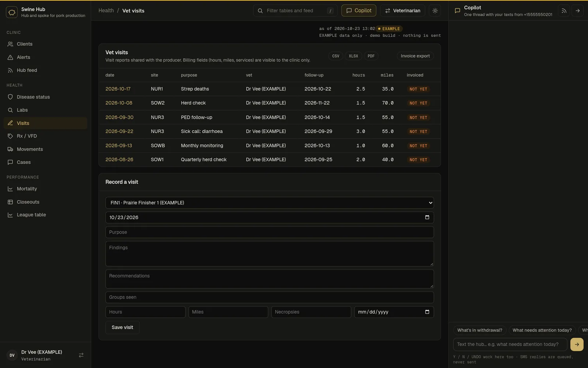Switch user via swap icon beside Dr Vee
Viewport: 588px width, 368px height.
81,355
